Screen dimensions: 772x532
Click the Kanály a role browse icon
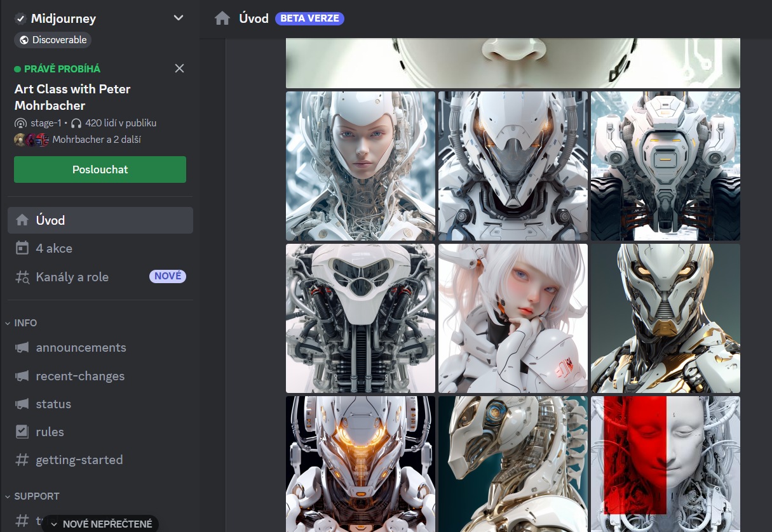[22, 277]
